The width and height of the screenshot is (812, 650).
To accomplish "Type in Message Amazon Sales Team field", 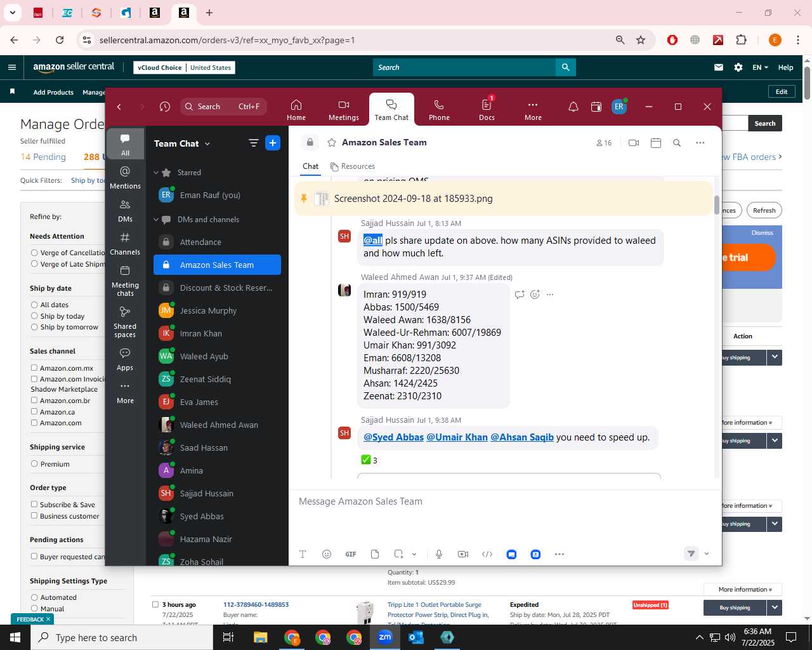I will point(505,501).
